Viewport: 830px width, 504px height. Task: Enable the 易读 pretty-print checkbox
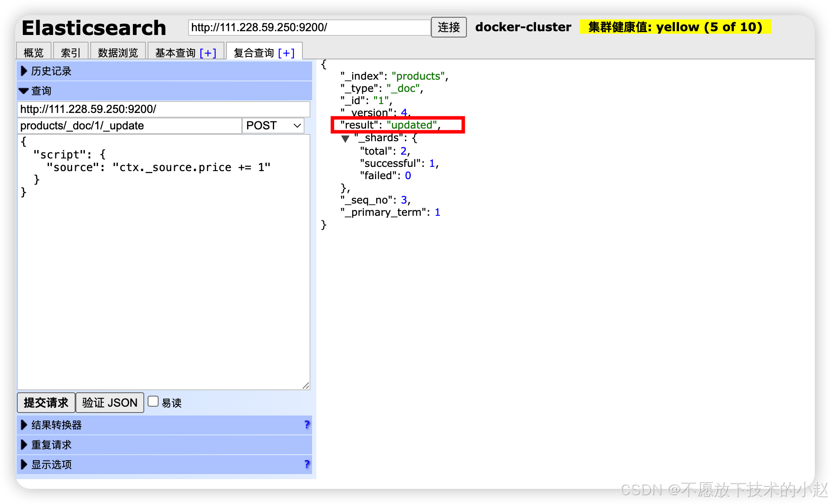(154, 402)
